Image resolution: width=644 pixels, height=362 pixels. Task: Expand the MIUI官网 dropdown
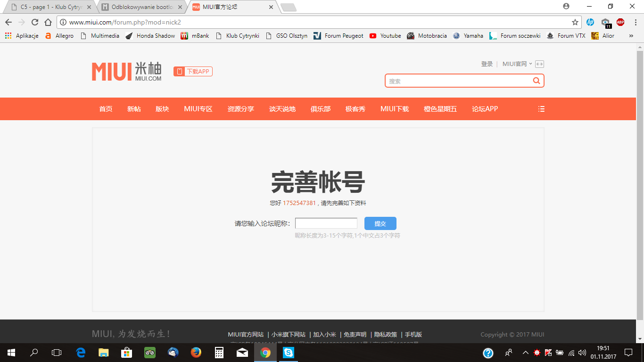coord(517,64)
